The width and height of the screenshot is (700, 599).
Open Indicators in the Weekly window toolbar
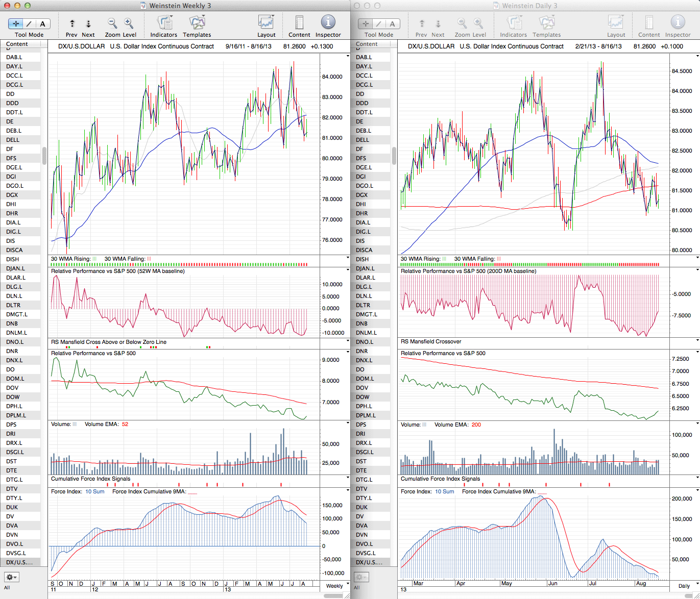click(x=164, y=23)
